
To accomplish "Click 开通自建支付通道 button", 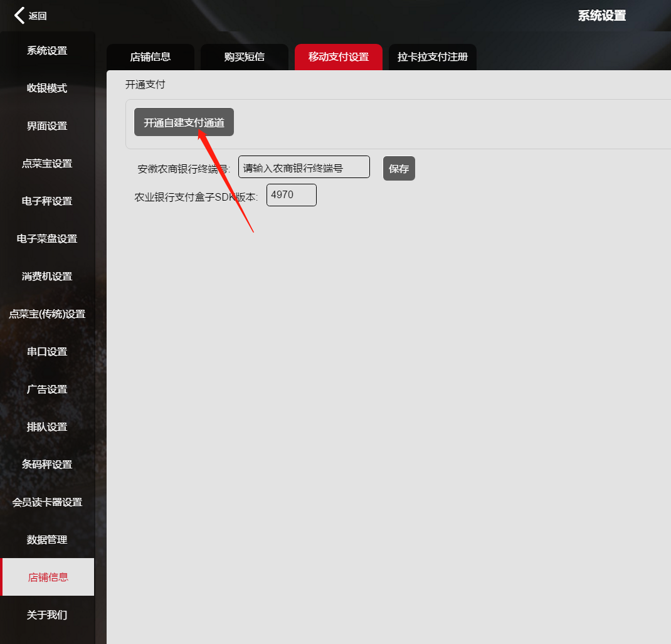I will [x=184, y=122].
